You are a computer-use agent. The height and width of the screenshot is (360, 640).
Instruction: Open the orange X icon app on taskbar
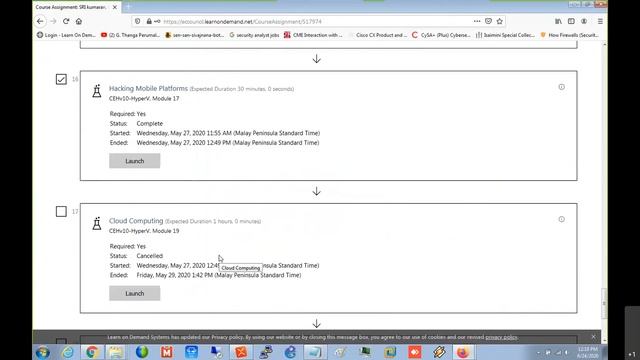[x=241, y=352]
